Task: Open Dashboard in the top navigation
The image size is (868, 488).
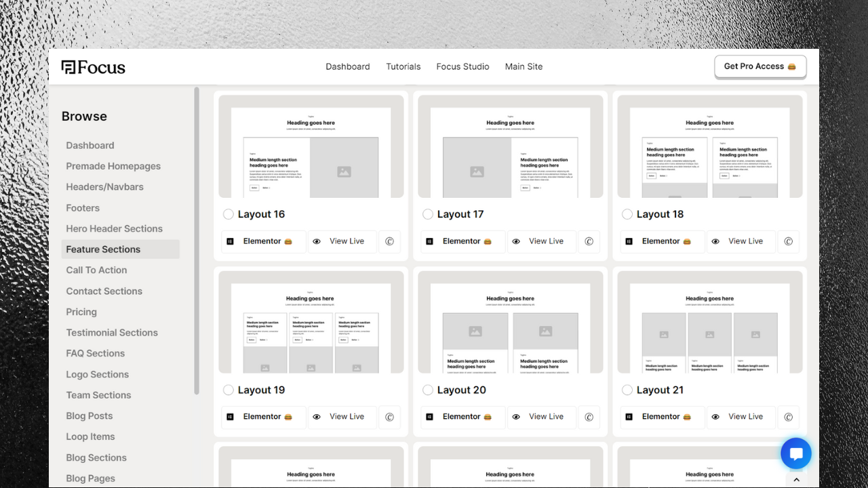Action: [348, 66]
